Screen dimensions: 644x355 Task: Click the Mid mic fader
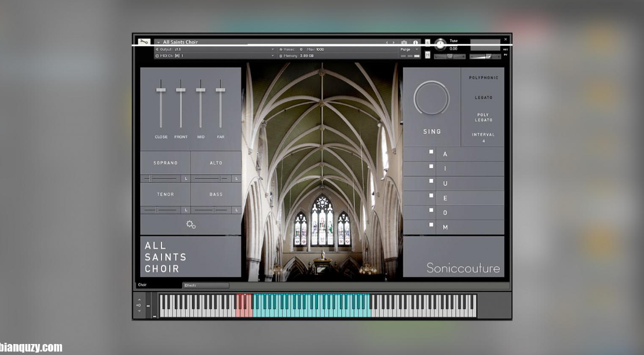pyautogui.click(x=201, y=90)
